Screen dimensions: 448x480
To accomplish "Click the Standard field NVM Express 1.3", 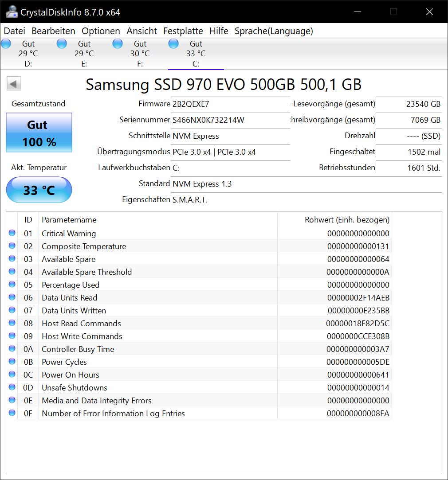I will pyautogui.click(x=306, y=183).
